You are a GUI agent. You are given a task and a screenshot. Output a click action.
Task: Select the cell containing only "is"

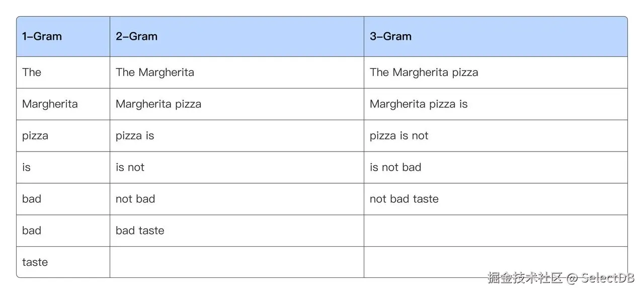(x=27, y=168)
